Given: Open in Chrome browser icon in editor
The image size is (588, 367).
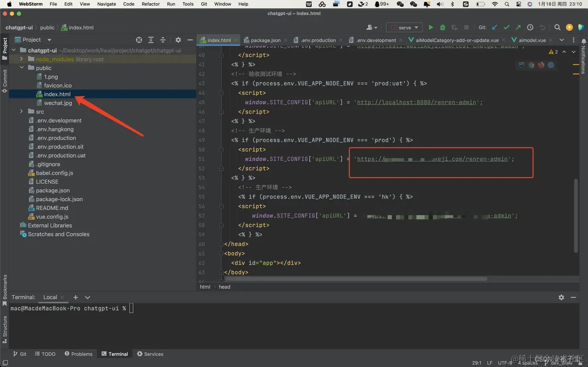Looking at the screenshot, I should tap(531, 65).
